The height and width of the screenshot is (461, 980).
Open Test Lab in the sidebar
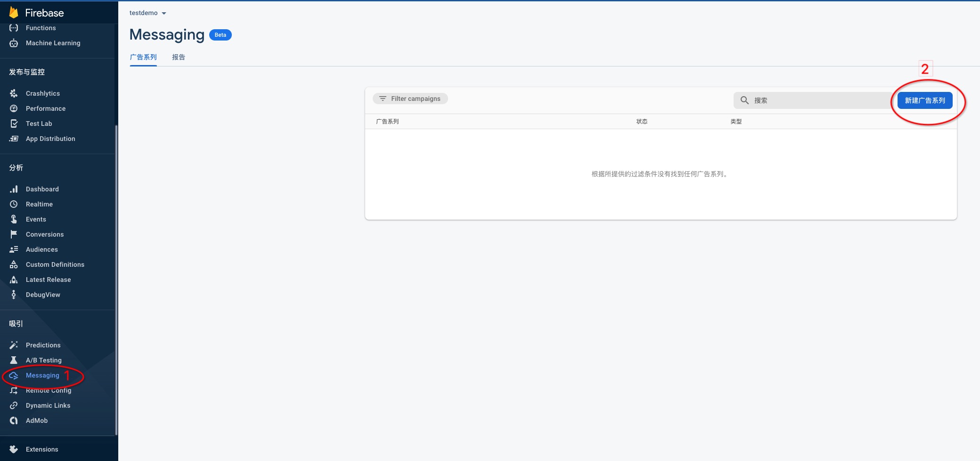[x=39, y=123]
